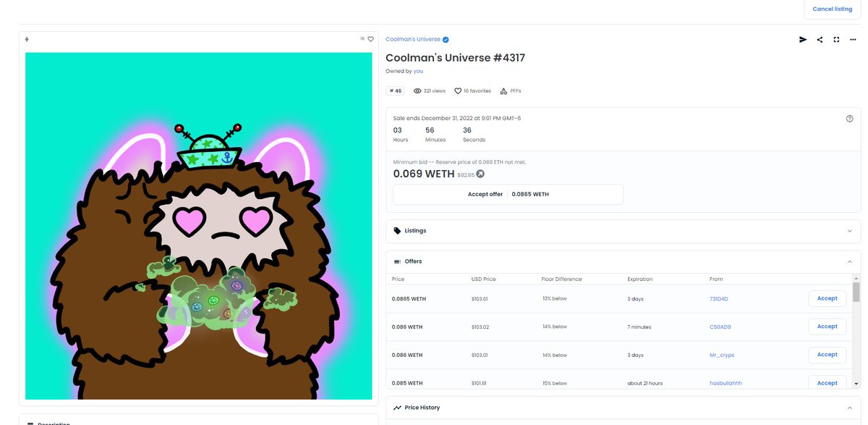Click the 'about 21 hours' expiration cell
The height and width of the screenshot is (425, 868).
tap(644, 383)
